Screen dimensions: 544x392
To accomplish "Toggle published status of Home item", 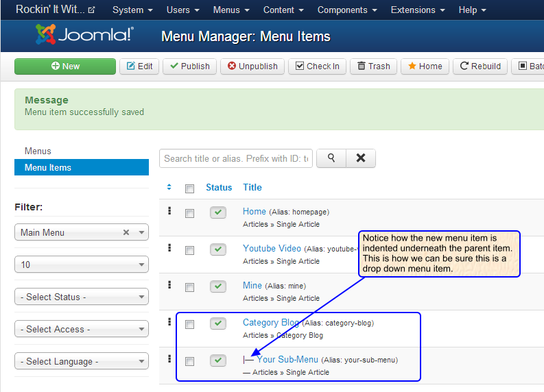I will (x=218, y=212).
